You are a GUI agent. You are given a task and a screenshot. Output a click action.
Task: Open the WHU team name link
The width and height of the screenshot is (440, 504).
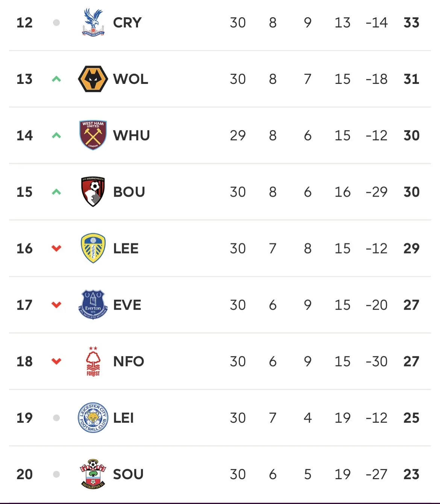tap(131, 135)
